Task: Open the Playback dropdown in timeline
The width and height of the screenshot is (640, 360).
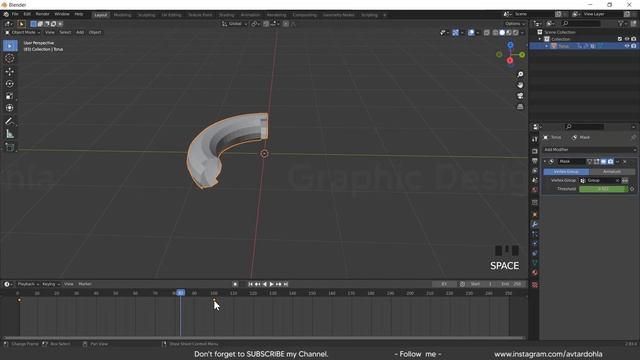Action: point(28,284)
